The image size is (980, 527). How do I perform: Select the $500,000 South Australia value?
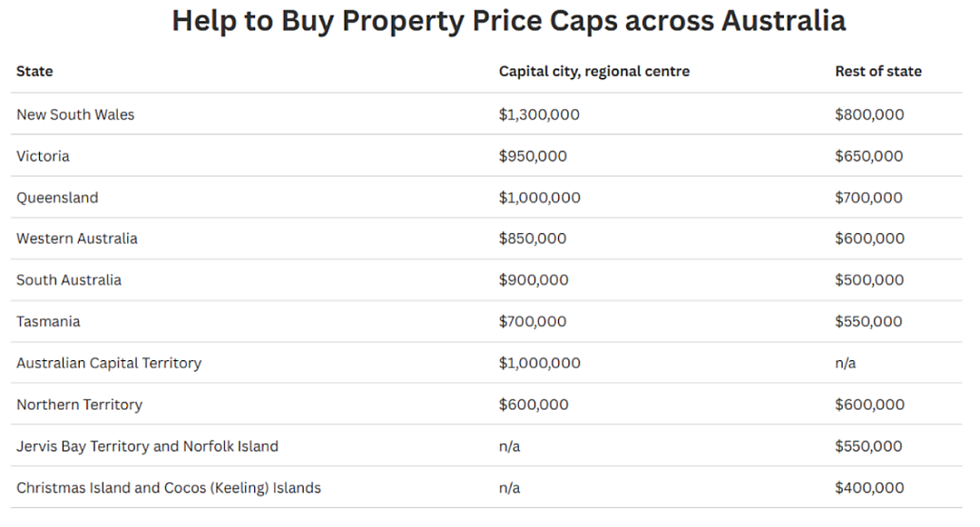point(869,280)
